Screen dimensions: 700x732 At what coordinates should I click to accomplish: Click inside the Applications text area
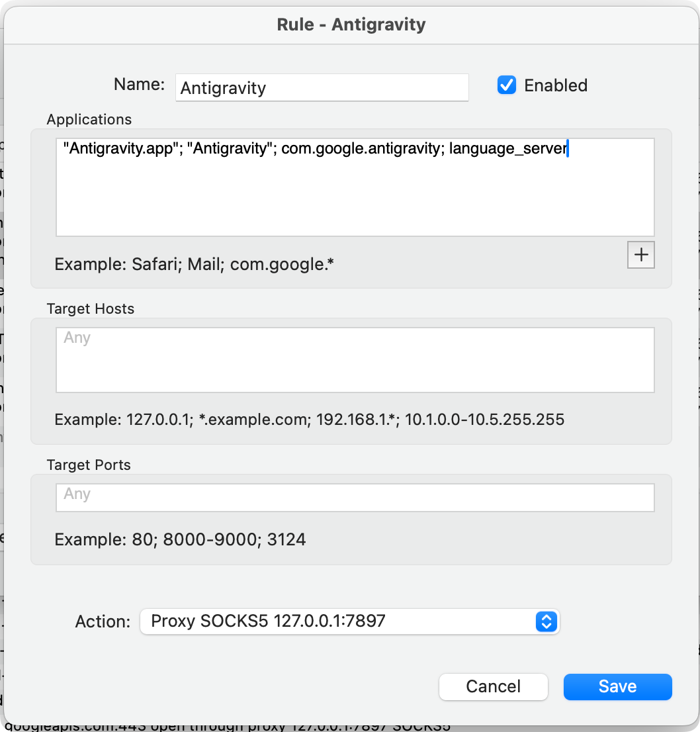pyautogui.click(x=355, y=187)
